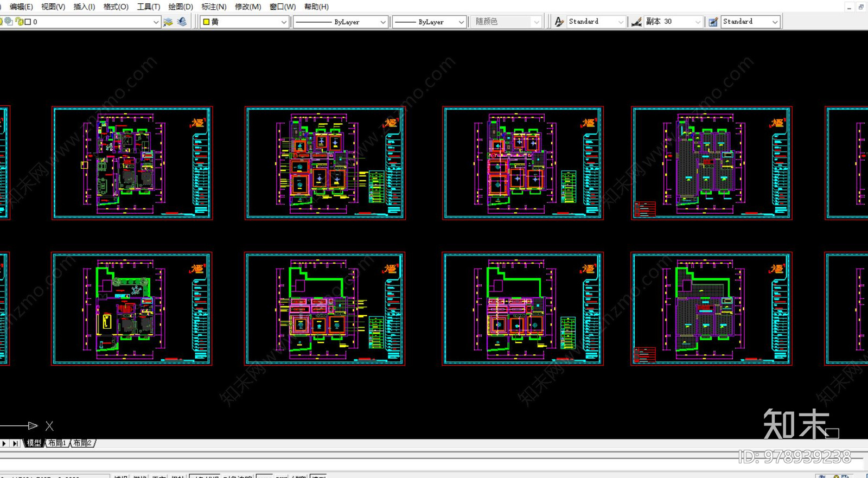Screen dimensions: 868x478
Task: Open the 绘图(D) menu
Action: coord(181,7)
